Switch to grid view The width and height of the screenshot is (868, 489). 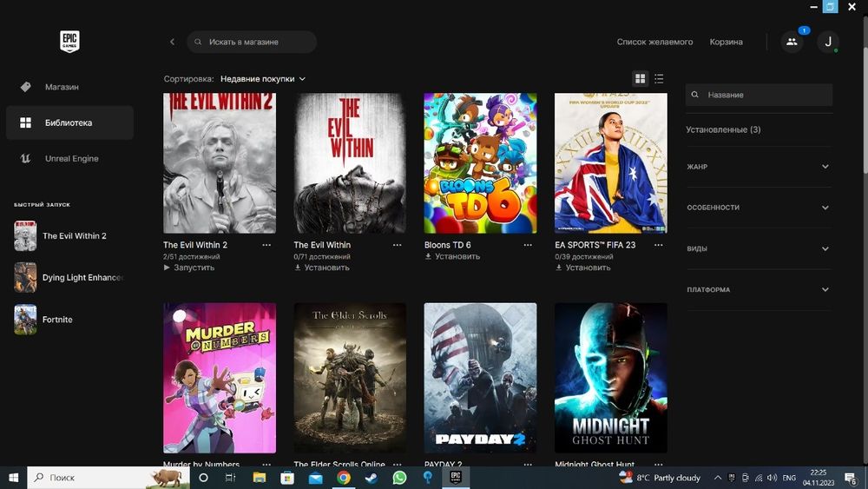[x=641, y=79]
